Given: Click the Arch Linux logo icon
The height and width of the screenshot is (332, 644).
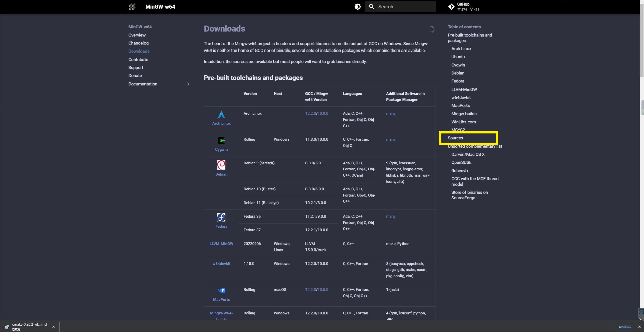Looking at the screenshot, I should [221, 115].
